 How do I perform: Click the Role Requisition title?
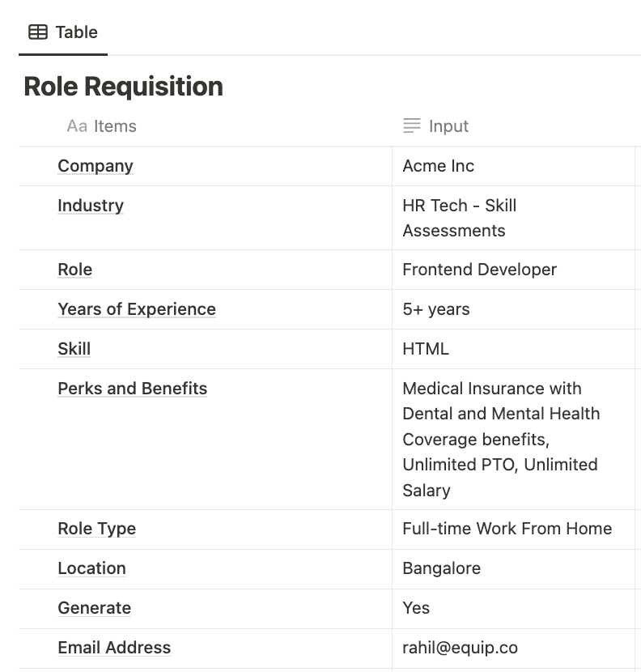[123, 87]
